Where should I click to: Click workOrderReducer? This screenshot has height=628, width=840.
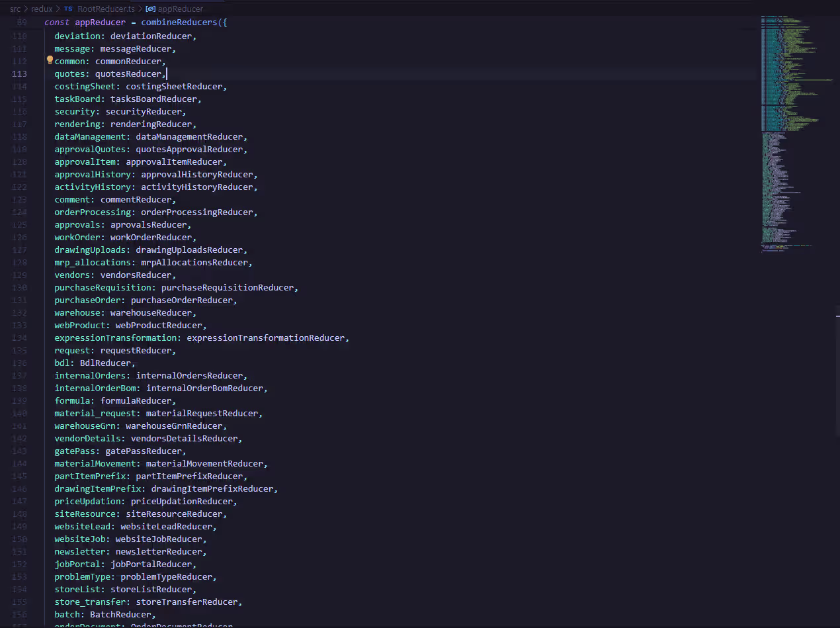[151, 237]
